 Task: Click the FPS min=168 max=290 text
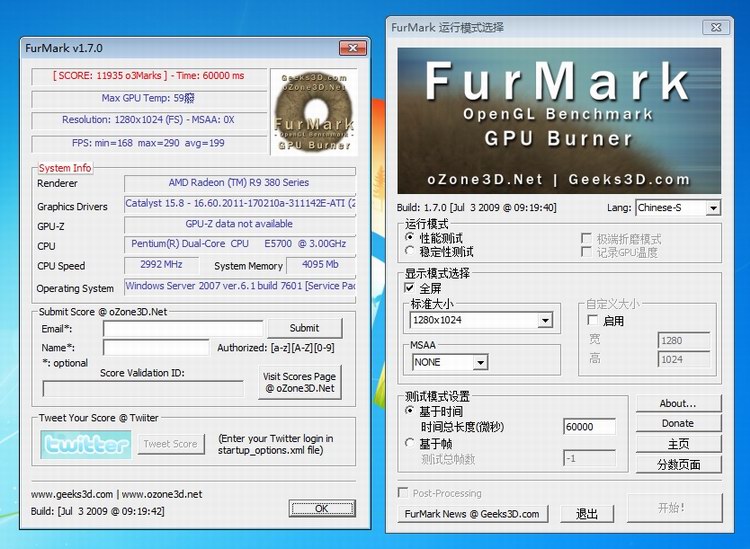[x=148, y=143]
